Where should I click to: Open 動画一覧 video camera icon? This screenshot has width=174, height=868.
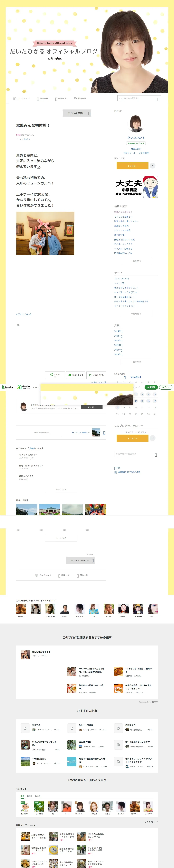(x=75, y=98)
